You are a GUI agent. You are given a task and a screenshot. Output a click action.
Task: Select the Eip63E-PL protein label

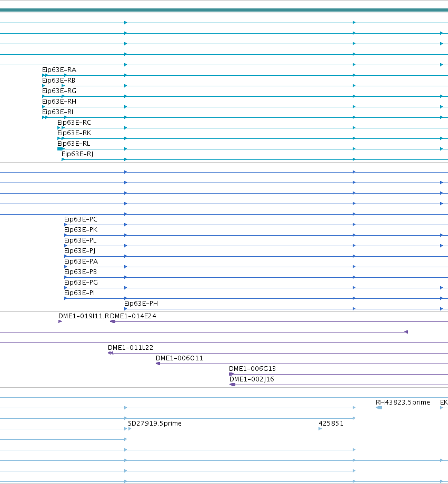pos(81,240)
